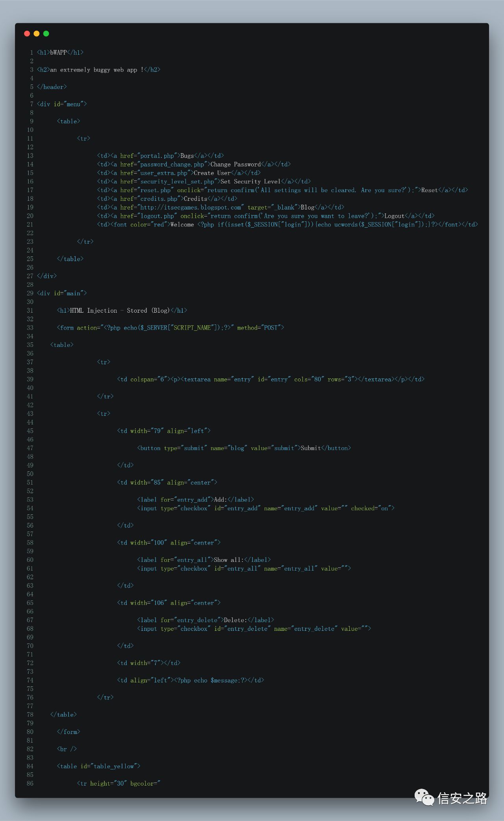Click the checkbox input id="entry_all" line
Screen dimensions: 504x821
coord(244,569)
